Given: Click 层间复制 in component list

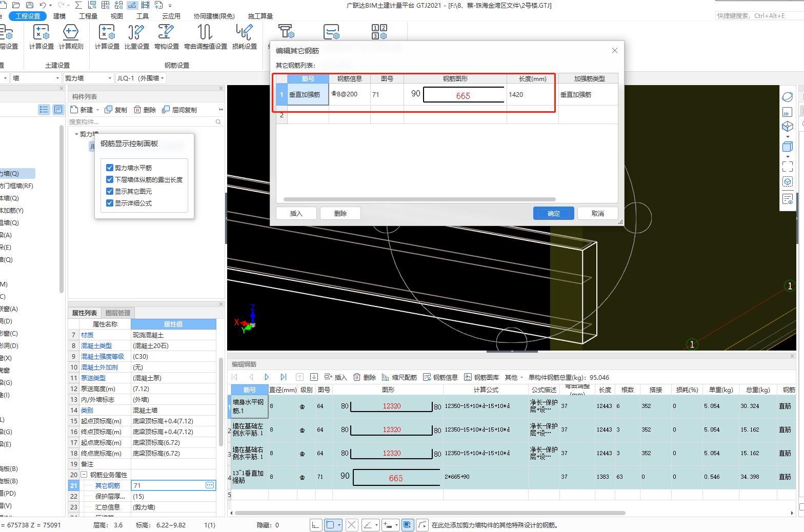Looking at the screenshot, I should [x=179, y=110].
